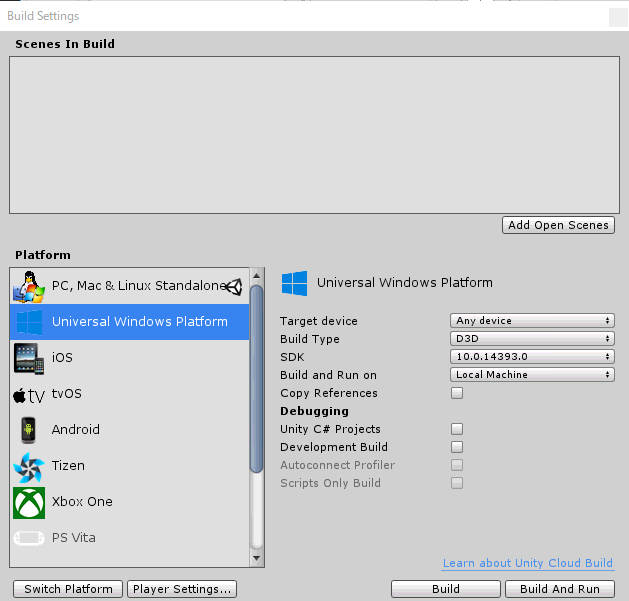Viewport: 629px width, 601px height.
Task: Open Learn about Unity Cloud Build link
Action: [x=528, y=563]
